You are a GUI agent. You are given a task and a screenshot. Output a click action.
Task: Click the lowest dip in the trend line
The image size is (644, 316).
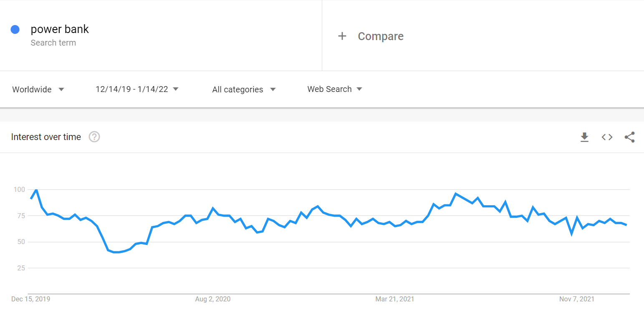click(116, 252)
